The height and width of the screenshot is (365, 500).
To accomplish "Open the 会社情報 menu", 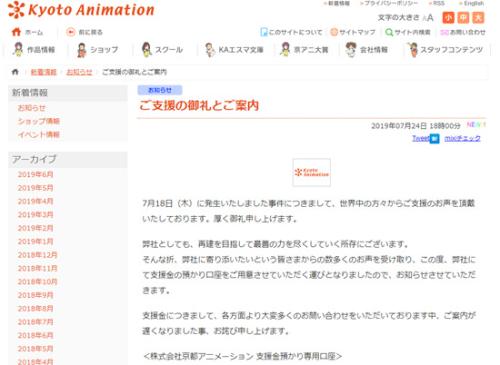I will tap(367, 50).
